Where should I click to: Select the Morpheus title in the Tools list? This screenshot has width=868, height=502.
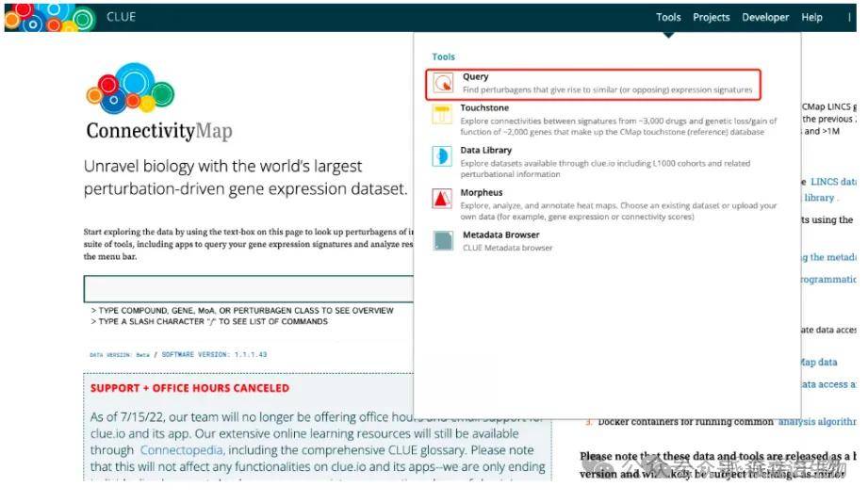tap(482, 193)
